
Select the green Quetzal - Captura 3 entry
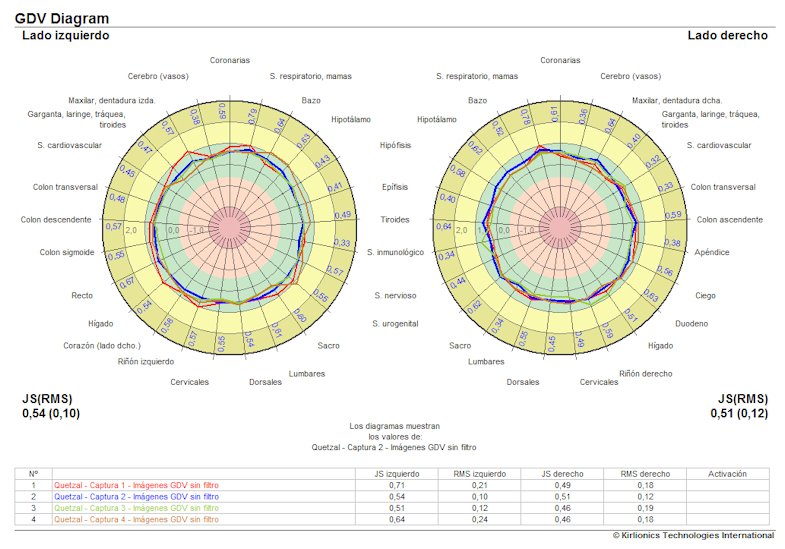[136, 509]
